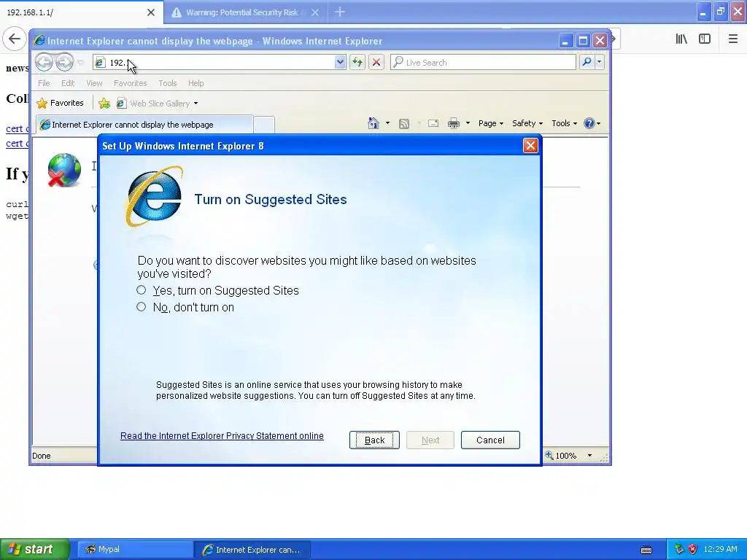747x560 pixels.
Task: Open Mypal hamburger menu
Action: (732, 39)
